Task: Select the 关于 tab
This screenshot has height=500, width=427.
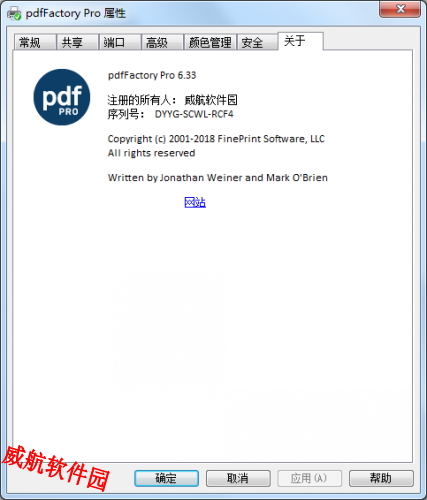Action: (300, 41)
